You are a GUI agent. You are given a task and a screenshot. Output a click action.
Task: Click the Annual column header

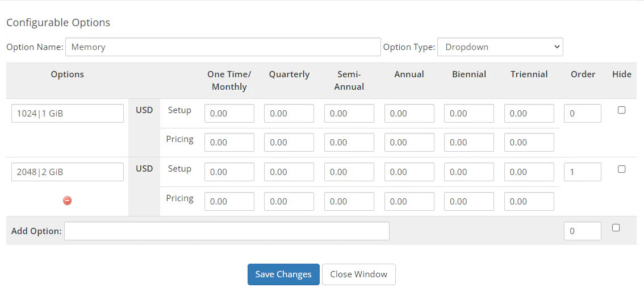point(409,74)
